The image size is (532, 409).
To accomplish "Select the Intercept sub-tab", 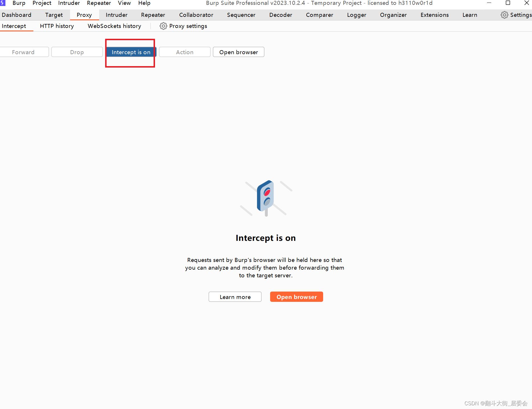I will point(14,26).
